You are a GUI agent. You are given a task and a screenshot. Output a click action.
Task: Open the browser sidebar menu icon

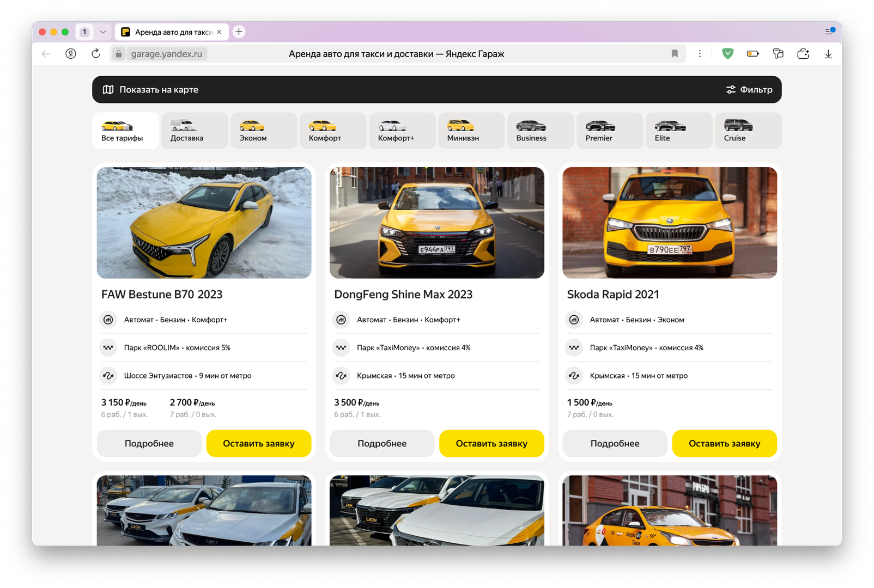[x=830, y=31]
